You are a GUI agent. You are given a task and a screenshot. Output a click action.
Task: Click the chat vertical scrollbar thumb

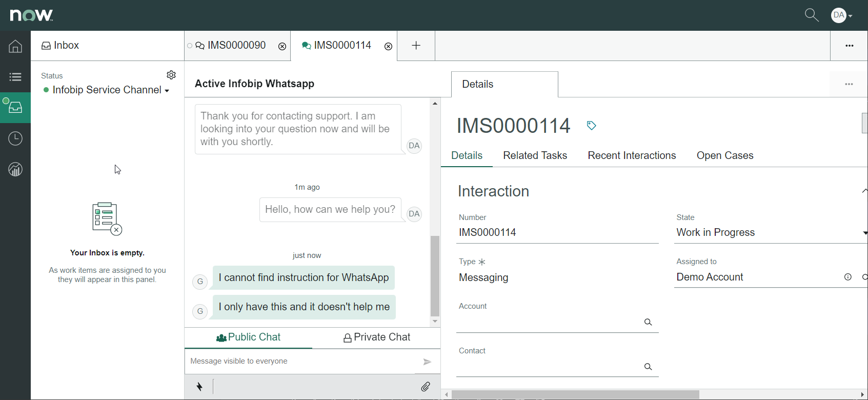(x=435, y=276)
